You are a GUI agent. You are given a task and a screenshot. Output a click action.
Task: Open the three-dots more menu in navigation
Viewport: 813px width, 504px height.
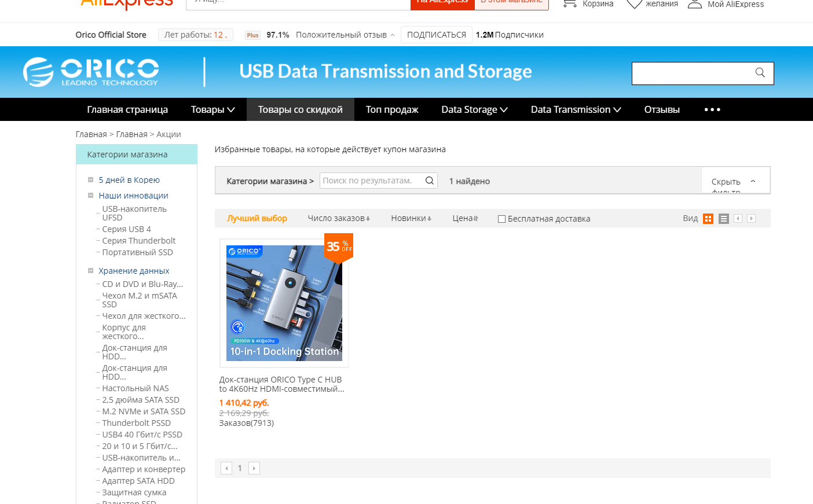pos(712,109)
